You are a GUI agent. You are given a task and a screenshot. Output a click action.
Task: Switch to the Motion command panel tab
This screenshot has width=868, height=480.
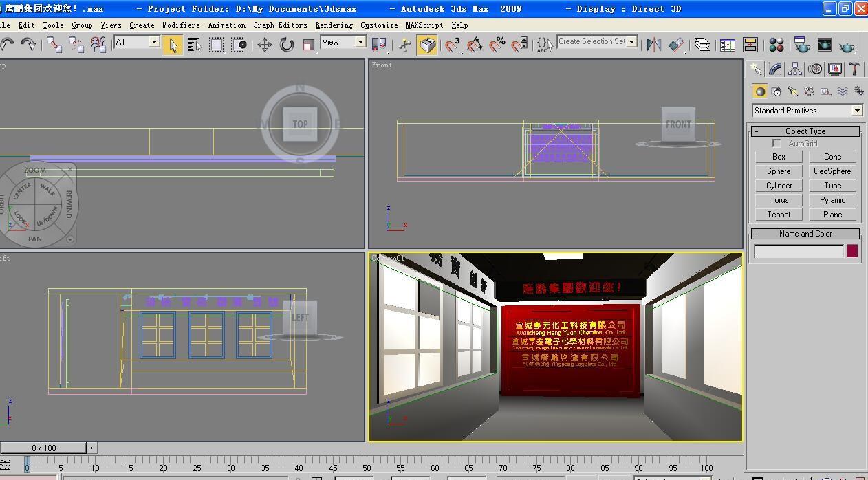[x=815, y=69]
